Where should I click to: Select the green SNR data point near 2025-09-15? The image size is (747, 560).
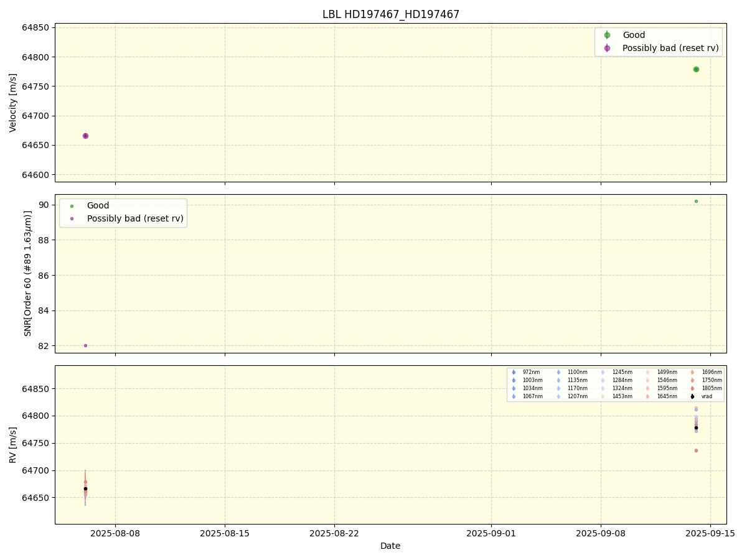[x=695, y=201]
